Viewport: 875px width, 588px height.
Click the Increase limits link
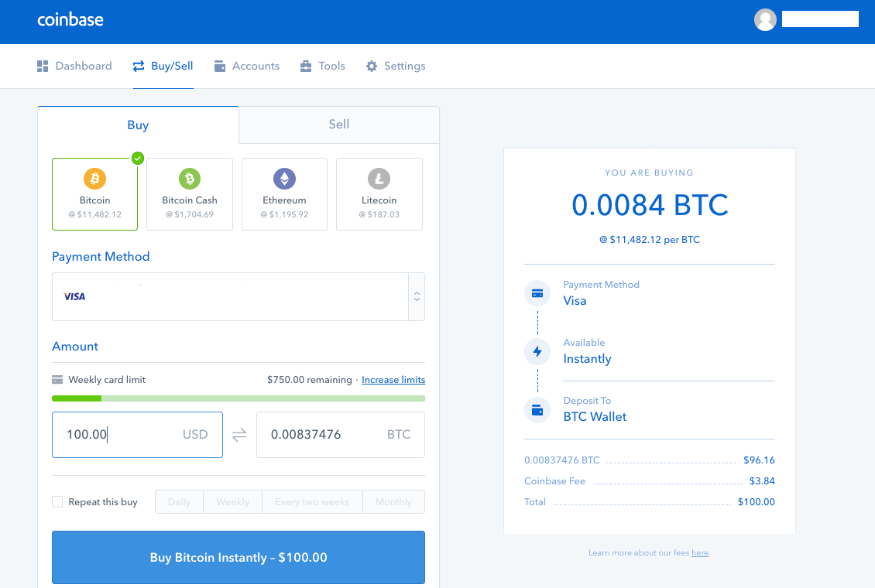tap(393, 380)
